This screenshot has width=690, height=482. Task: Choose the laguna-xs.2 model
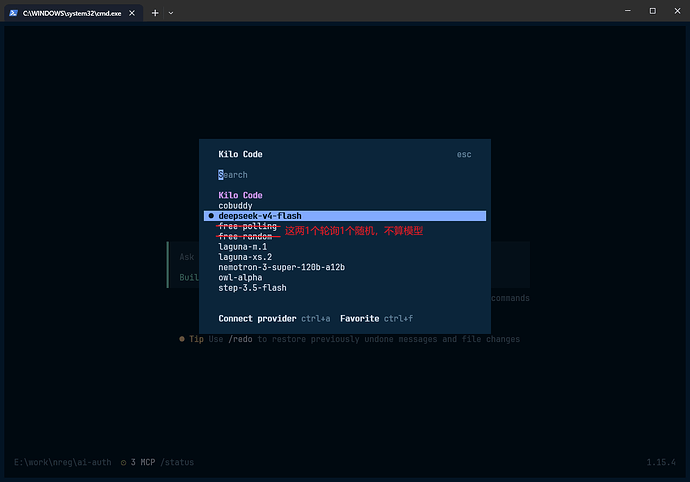245,257
